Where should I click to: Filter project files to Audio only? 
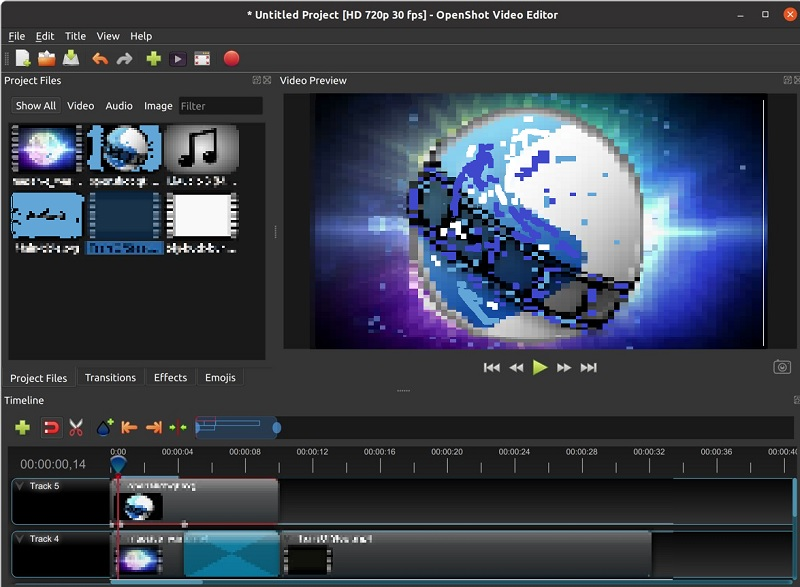[119, 106]
